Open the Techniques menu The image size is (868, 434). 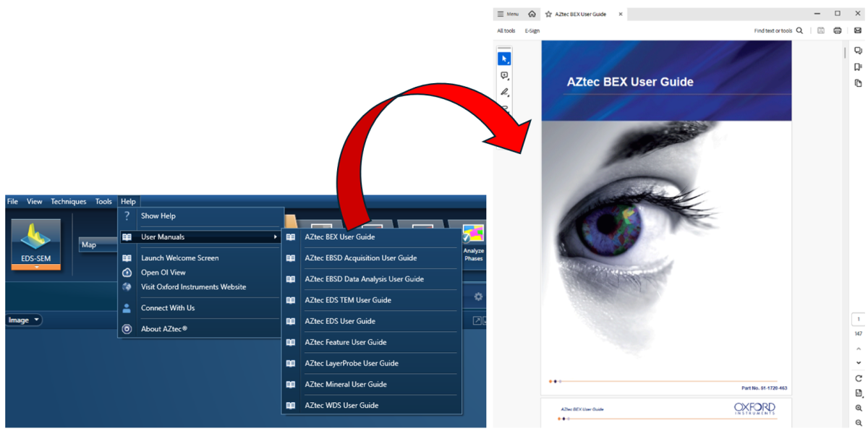click(68, 202)
